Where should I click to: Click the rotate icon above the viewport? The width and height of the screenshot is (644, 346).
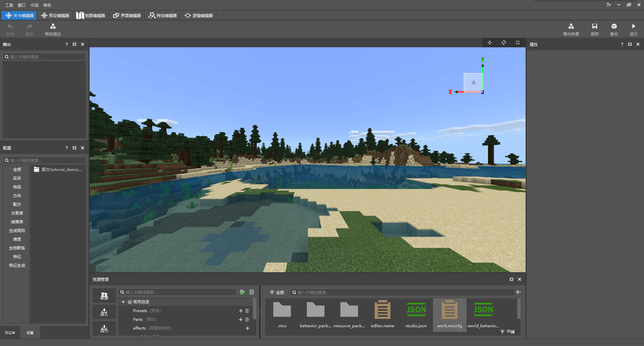504,43
